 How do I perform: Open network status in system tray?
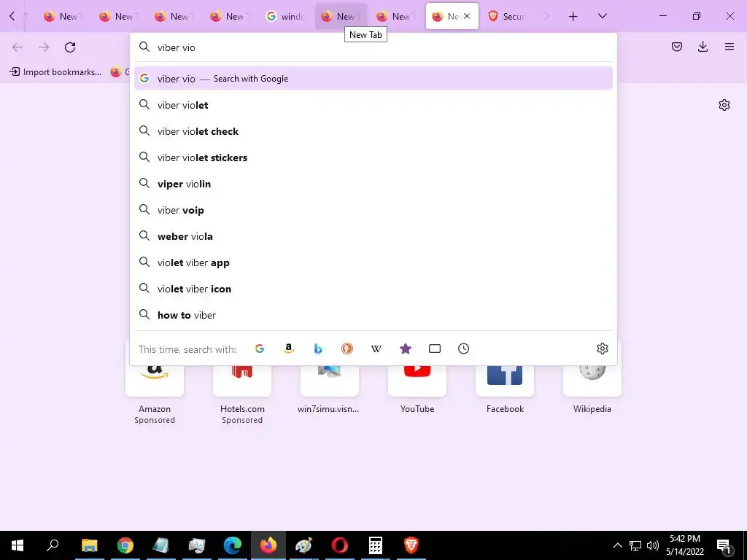[635, 545]
